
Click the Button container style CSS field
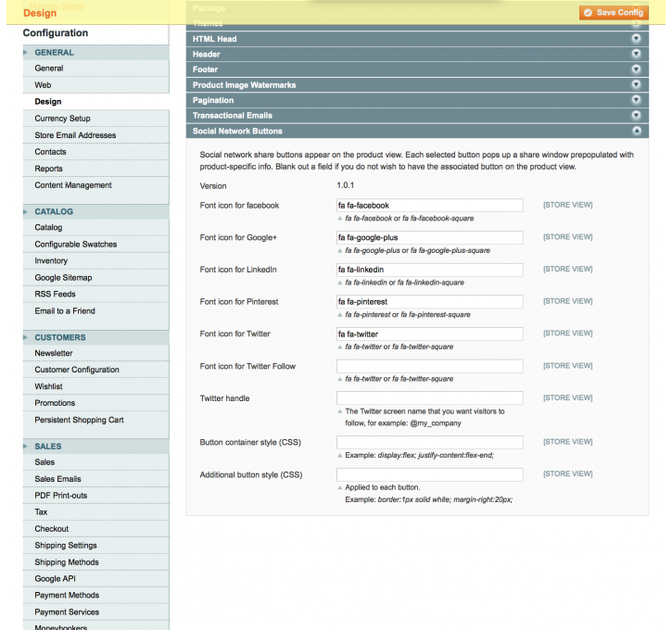click(x=429, y=442)
